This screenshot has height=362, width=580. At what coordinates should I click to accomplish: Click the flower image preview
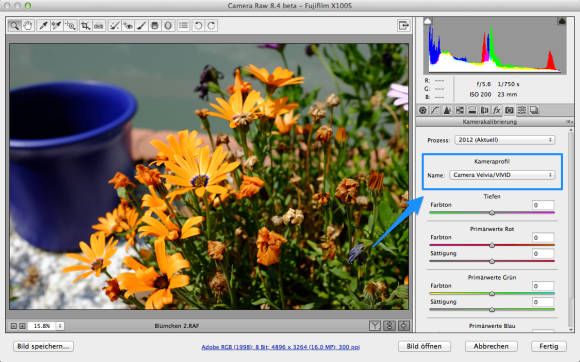[209, 176]
